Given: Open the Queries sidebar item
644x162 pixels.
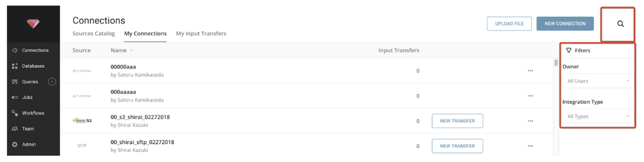Looking at the screenshot, I should tap(30, 82).
